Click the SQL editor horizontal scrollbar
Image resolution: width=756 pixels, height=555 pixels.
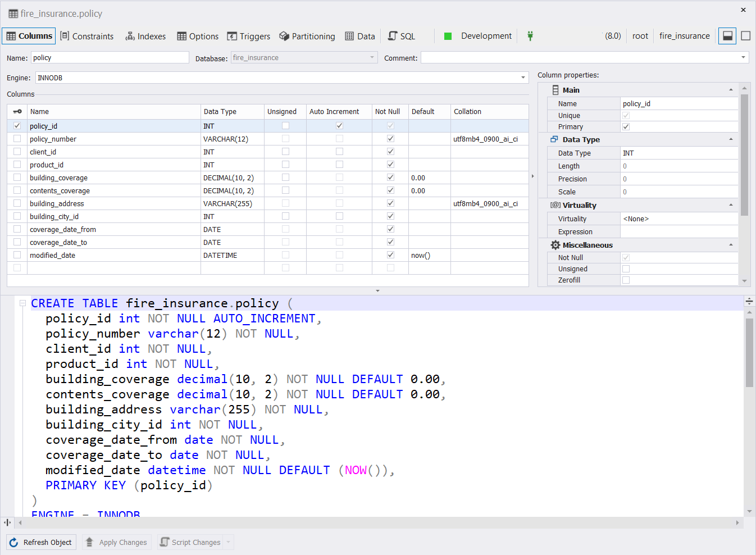378,522
